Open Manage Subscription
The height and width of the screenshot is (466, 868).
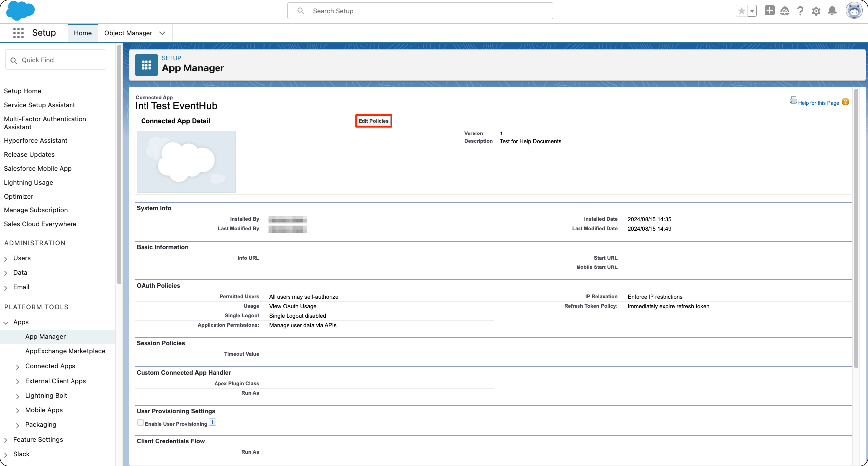tap(36, 210)
